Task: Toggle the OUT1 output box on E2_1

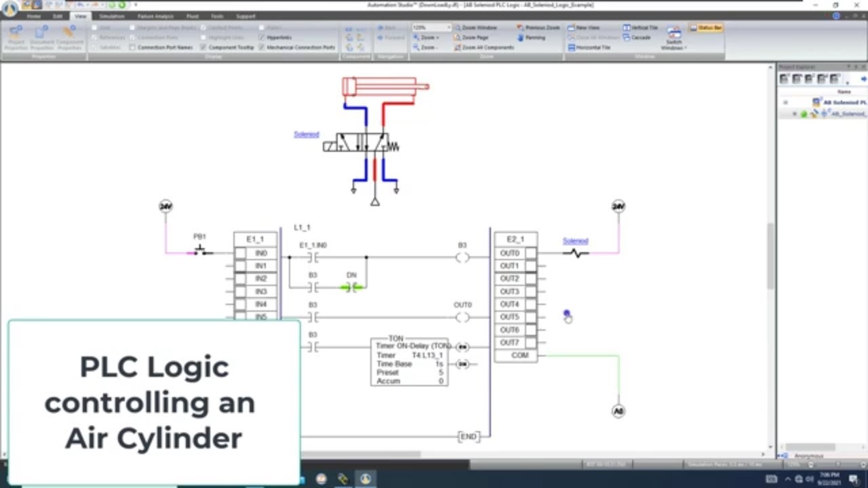Action: point(530,266)
